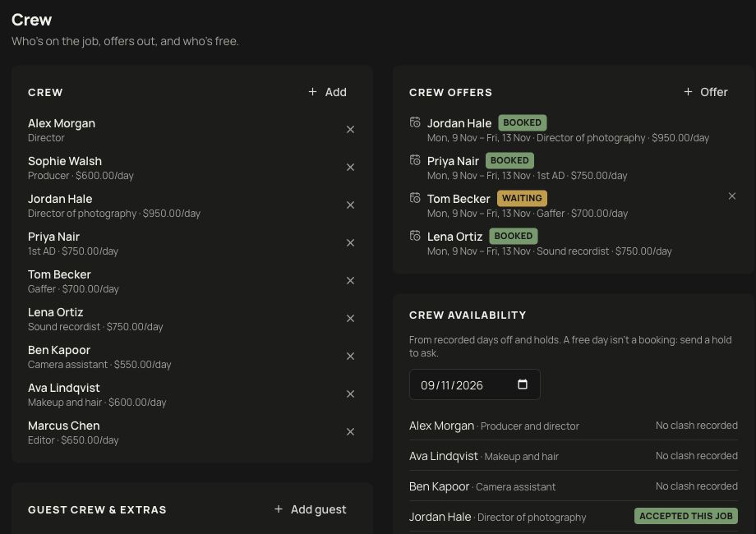Select Alex Morgan's name in the crew list
Image resolution: width=756 pixels, height=534 pixels.
[62, 123]
